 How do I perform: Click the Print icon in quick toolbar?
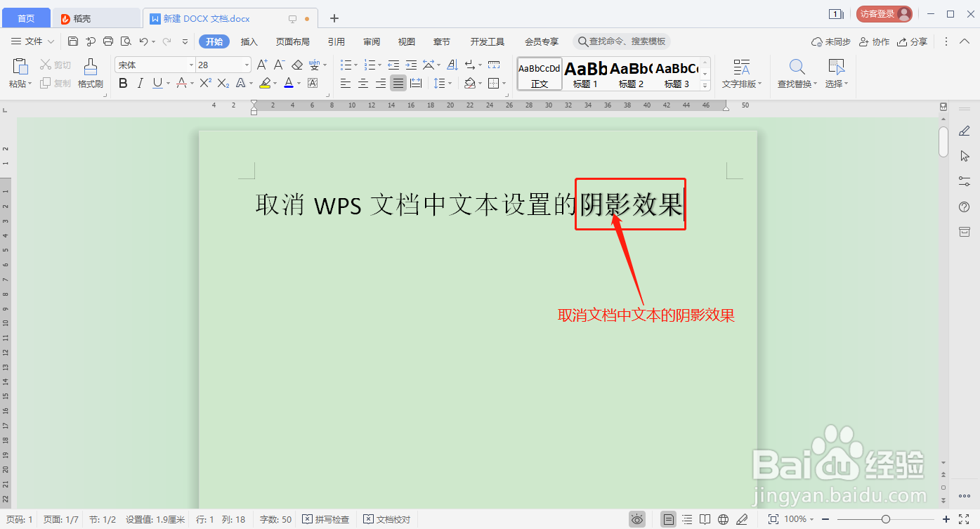[x=108, y=41]
